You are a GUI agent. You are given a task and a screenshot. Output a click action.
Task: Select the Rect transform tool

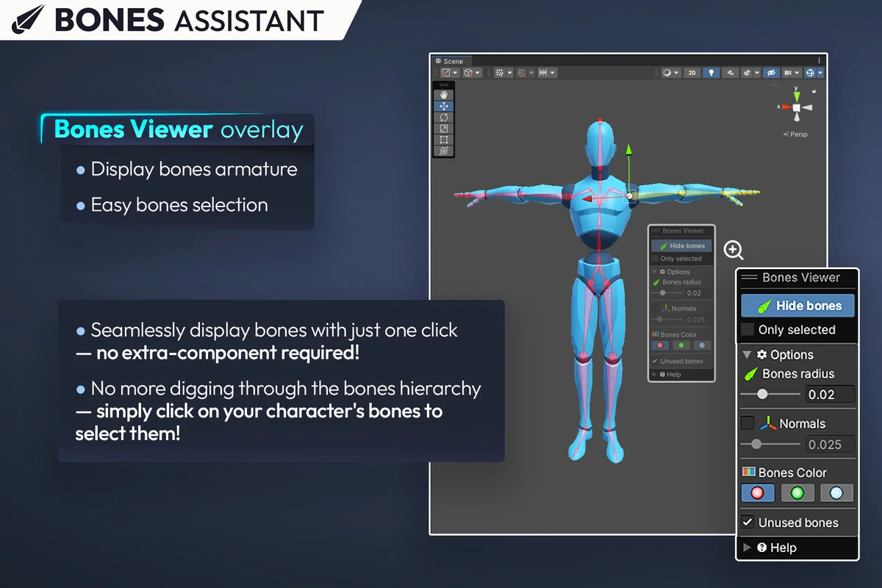(x=443, y=139)
